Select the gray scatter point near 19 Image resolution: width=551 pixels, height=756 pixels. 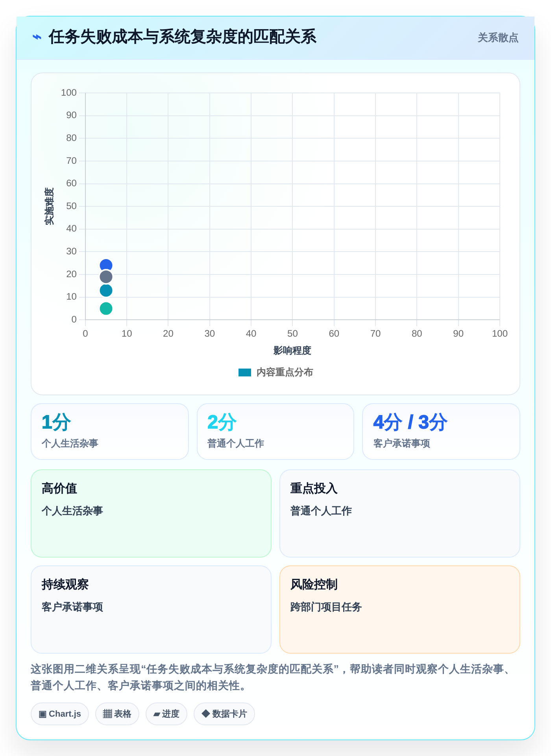(106, 277)
